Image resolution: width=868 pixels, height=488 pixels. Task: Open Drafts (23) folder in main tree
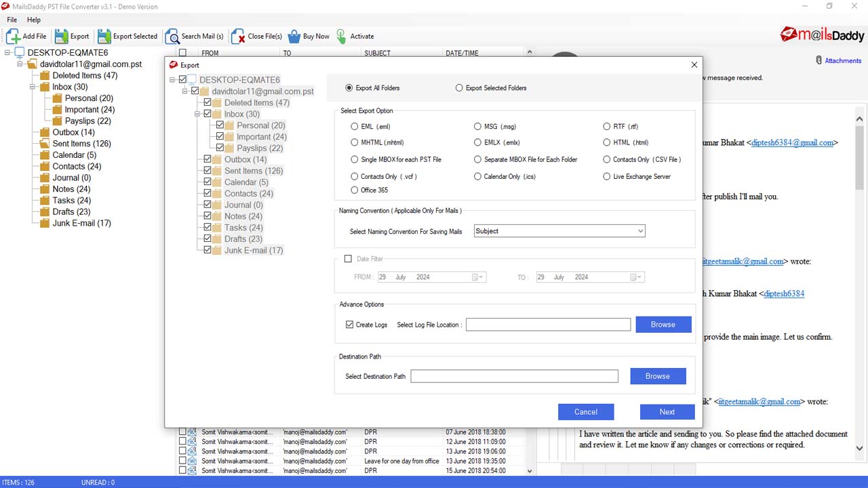pos(72,211)
